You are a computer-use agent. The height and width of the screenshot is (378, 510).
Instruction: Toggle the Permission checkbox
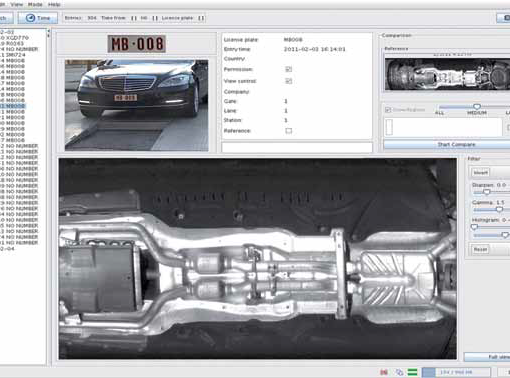click(289, 69)
